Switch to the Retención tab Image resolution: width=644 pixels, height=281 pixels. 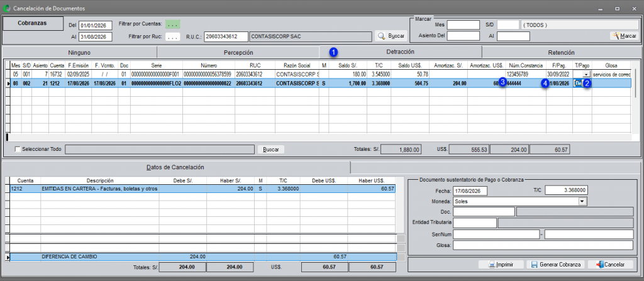[x=561, y=53]
